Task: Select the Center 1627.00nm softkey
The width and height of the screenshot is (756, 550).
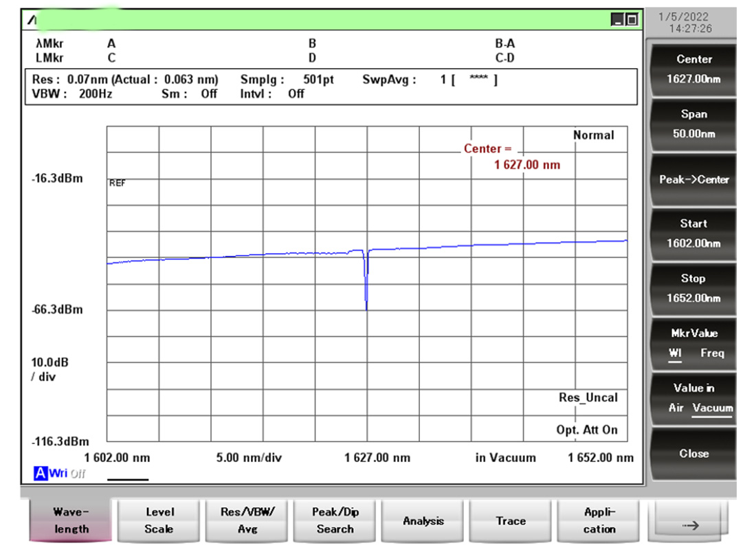Action: (693, 69)
